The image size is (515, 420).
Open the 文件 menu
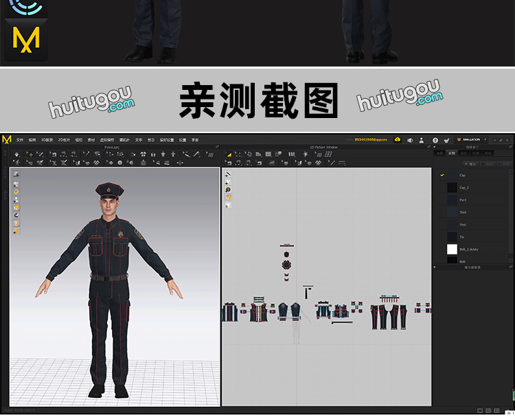[x=20, y=139]
